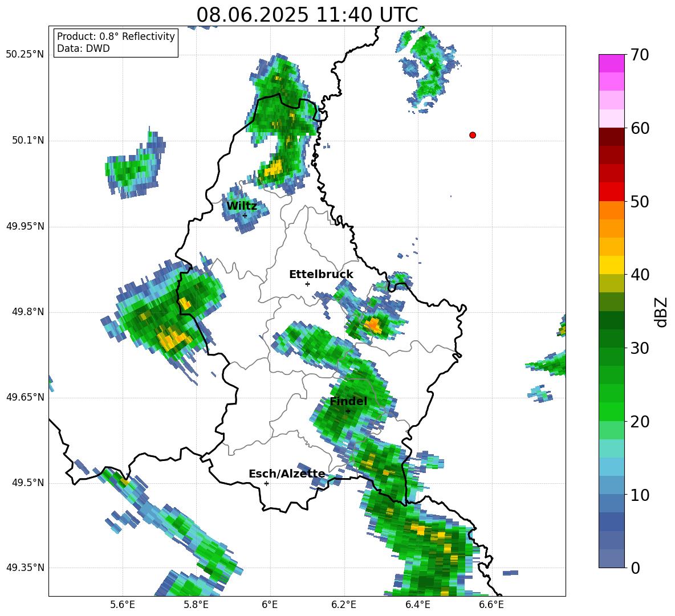Click the dBZ colorbar axis label
Screen dimensions: 675x616
tap(661, 312)
